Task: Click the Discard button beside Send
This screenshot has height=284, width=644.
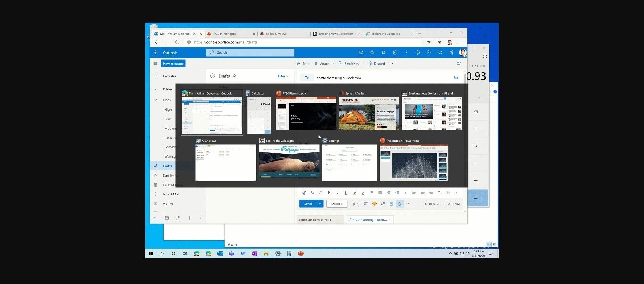Action: [x=337, y=204]
